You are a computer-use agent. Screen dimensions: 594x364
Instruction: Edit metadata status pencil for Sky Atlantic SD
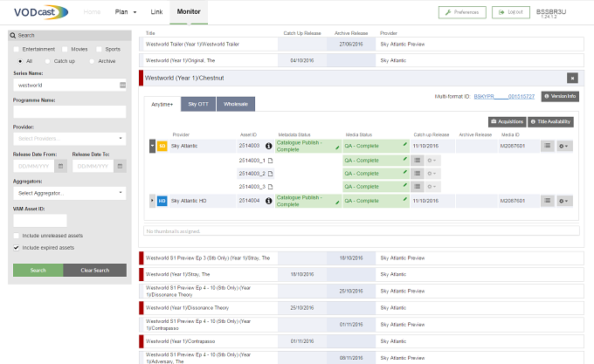coord(337,148)
